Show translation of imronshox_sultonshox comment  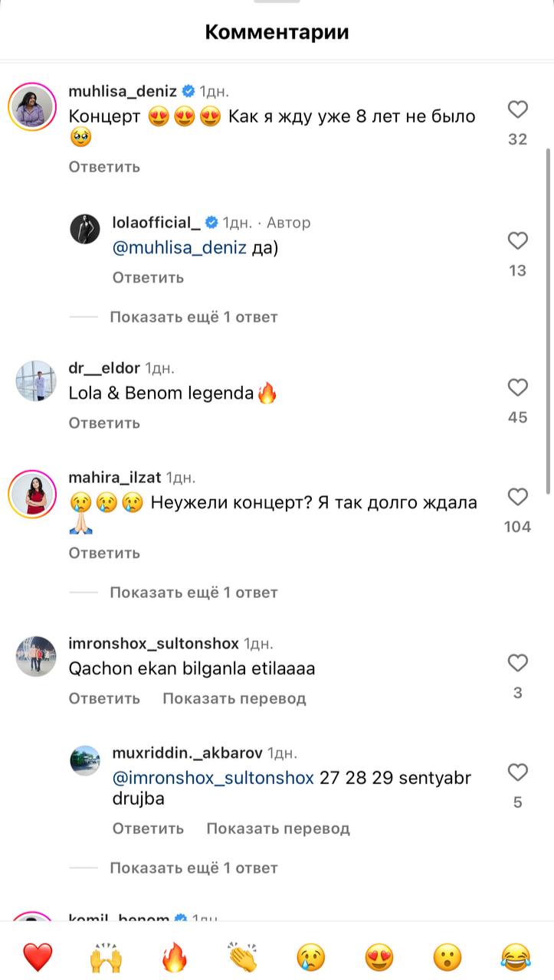coord(234,698)
